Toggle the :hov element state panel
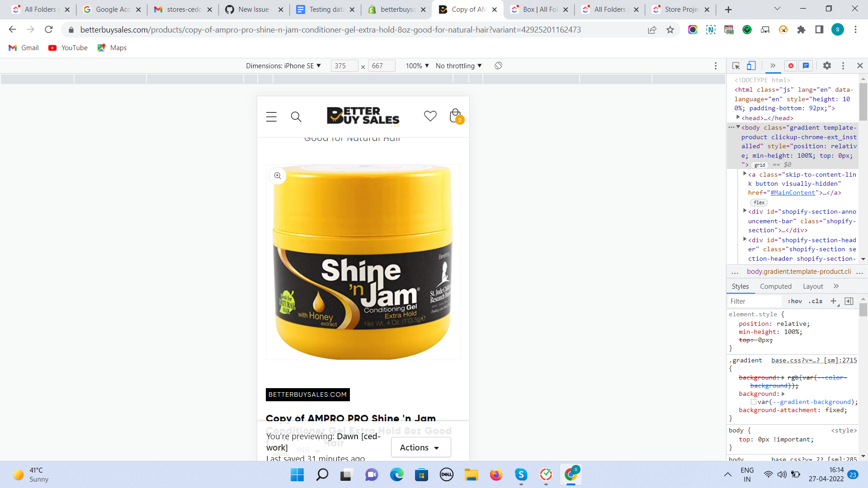Viewport: 868px width, 488px height. (x=795, y=301)
